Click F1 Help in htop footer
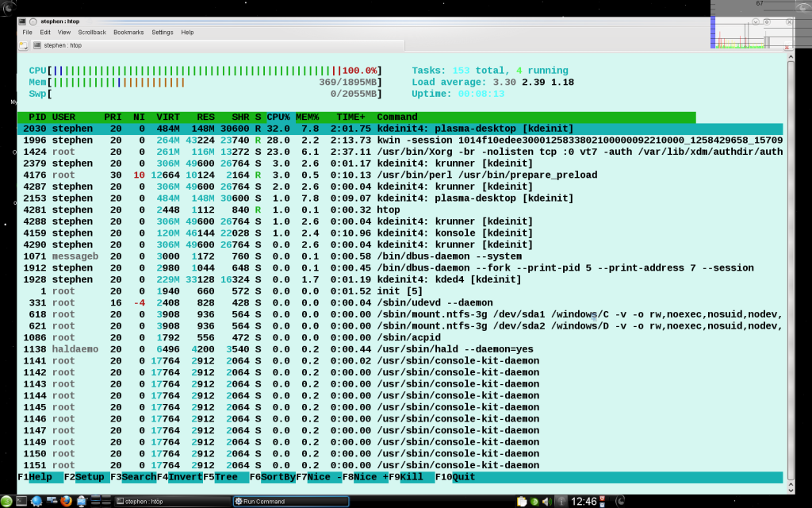812x508 pixels. click(40, 477)
